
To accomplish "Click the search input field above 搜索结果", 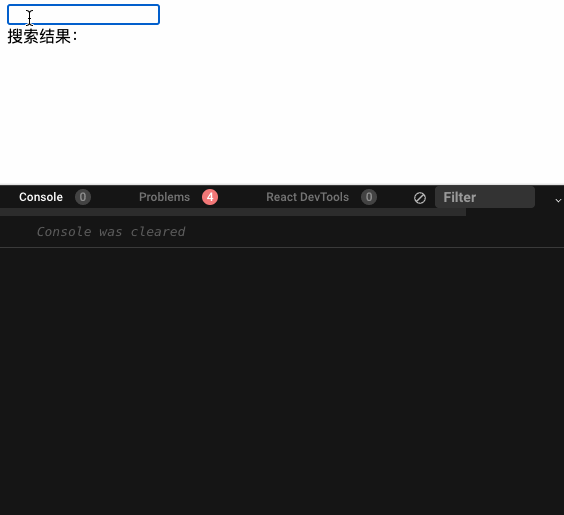I will tap(83, 15).
